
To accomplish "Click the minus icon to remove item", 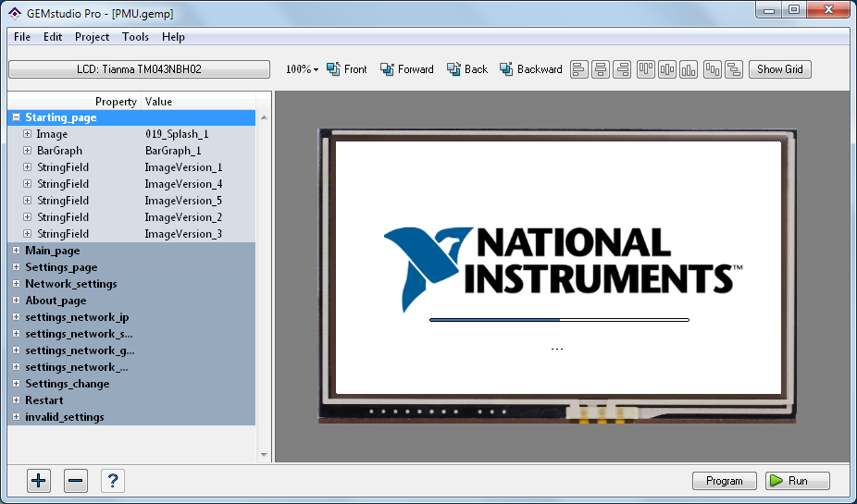I will (x=76, y=481).
